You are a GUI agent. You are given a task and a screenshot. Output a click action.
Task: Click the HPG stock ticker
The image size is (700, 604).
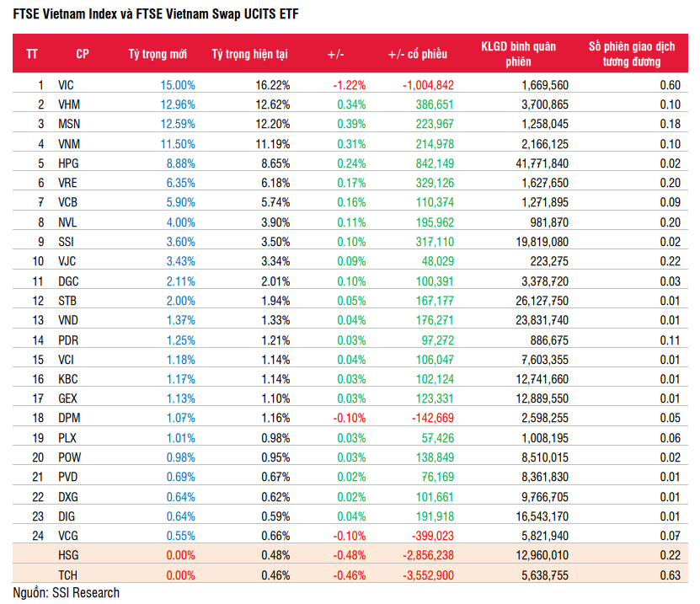pyautogui.click(x=68, y=163)
